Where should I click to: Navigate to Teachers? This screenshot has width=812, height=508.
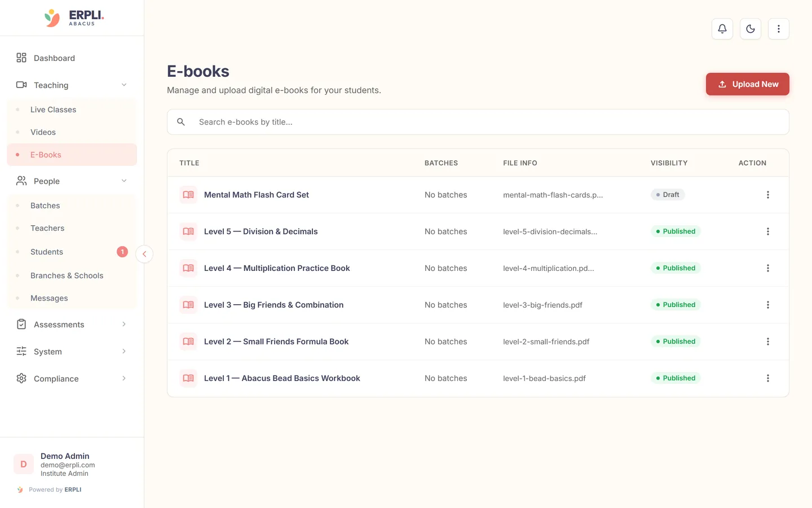coord(72,228)
